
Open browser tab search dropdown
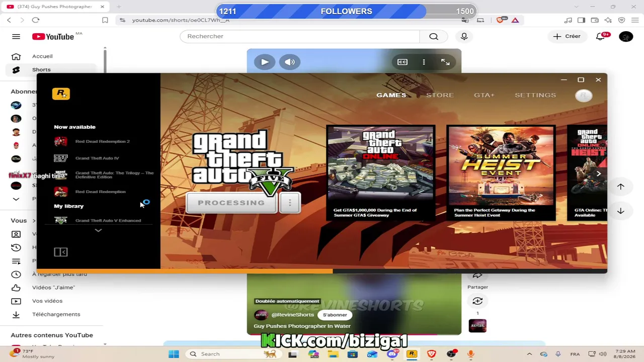tap(577, 7)
